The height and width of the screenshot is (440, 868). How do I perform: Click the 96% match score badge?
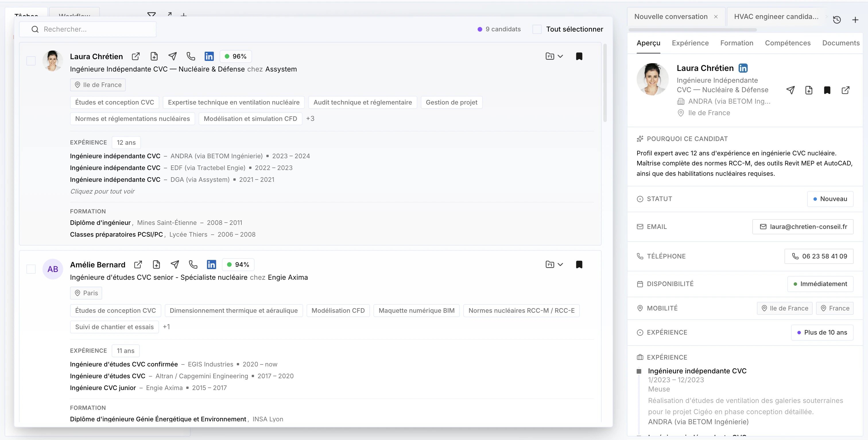pos(236,56)
